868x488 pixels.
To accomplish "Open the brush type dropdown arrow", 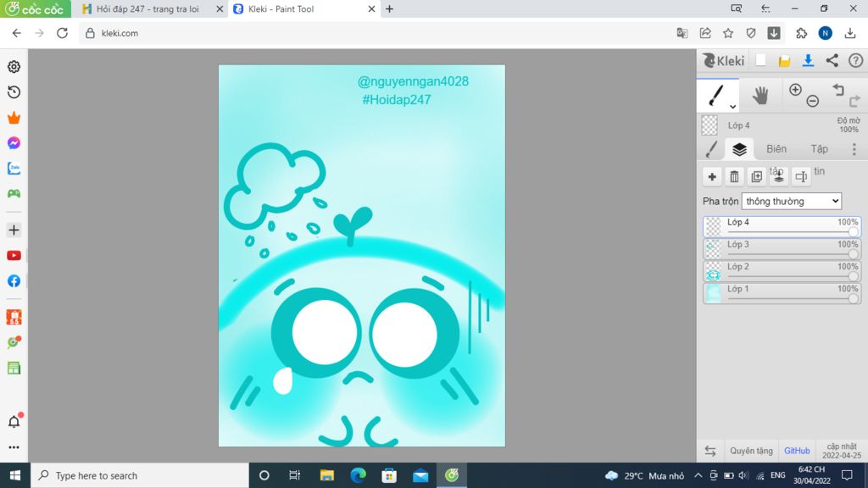I will point(732,106).
